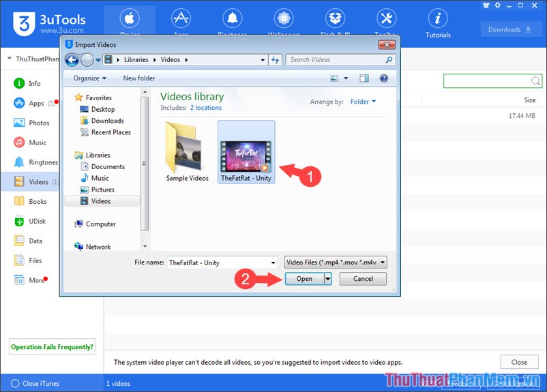Viewport: 547px width, 392px height.
Task: Click the Open button
Action: coord(304,279)
